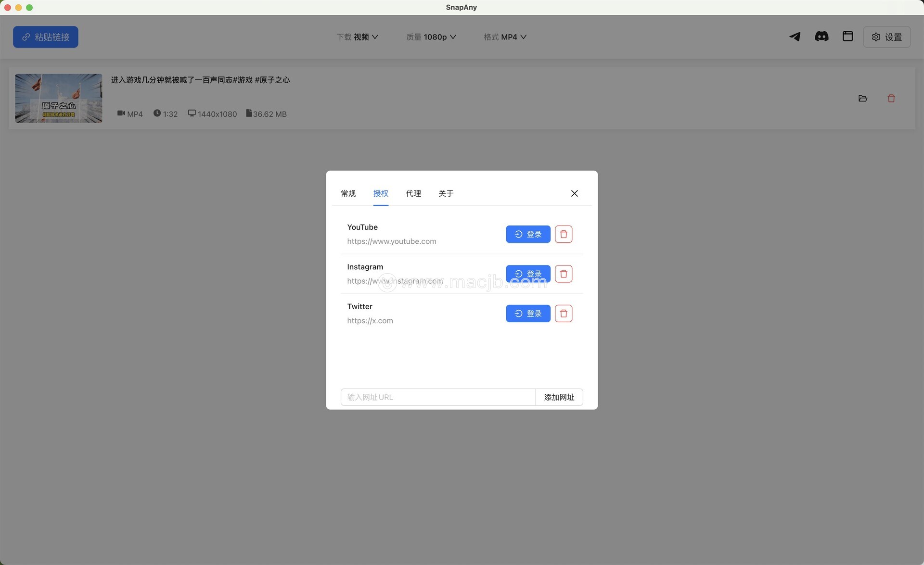Click the YouTube site name label

pos(362,227)
